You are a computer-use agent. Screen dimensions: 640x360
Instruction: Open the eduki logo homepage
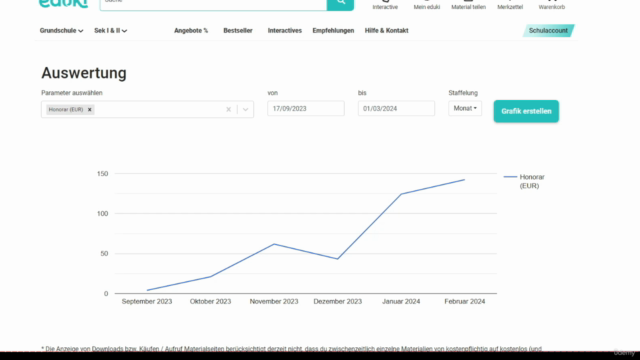(x=63, y=4)
